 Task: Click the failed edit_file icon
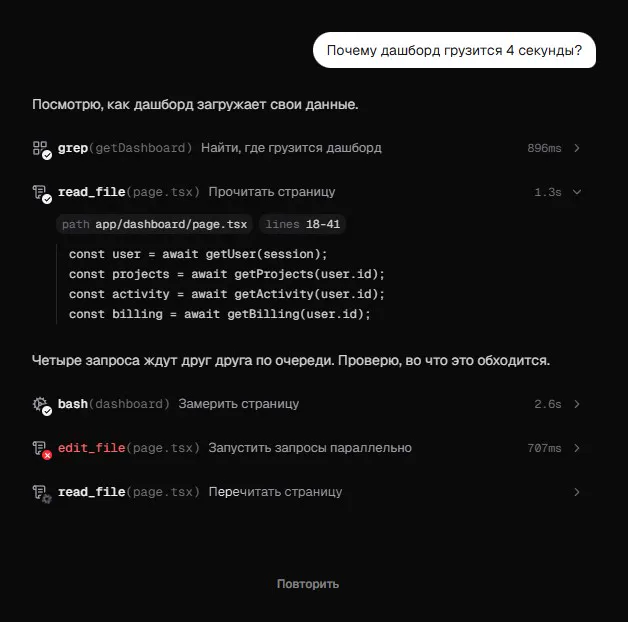pyautogui.click(x=42, y=449)
